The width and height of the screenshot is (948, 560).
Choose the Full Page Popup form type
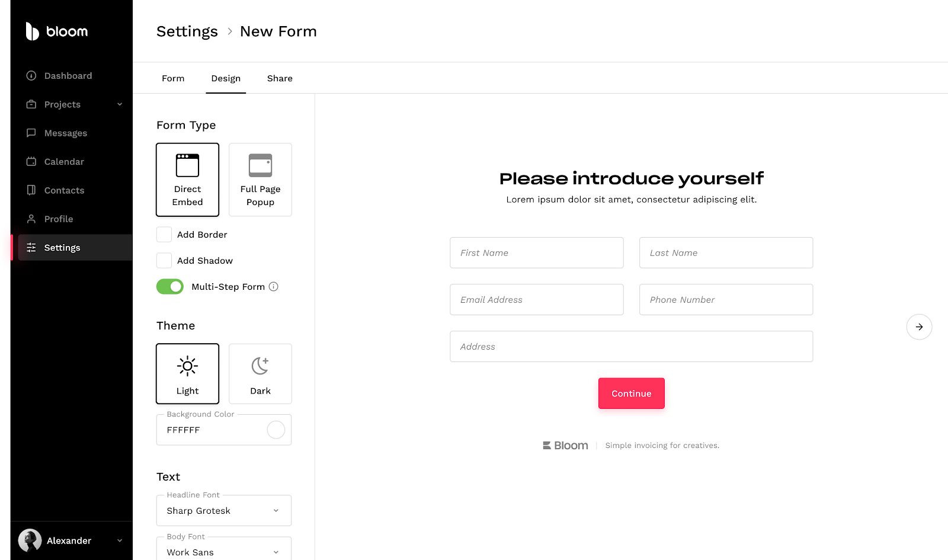(260, 180)
